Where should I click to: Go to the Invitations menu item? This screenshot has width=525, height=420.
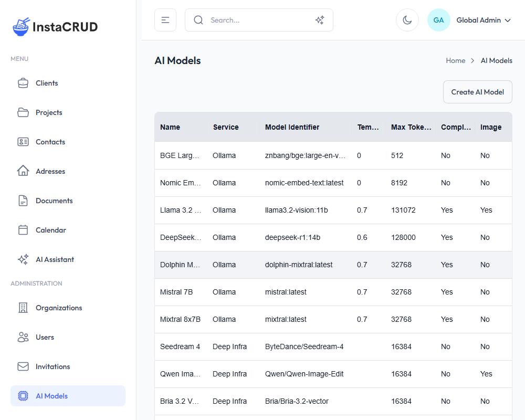click(52, 366)
